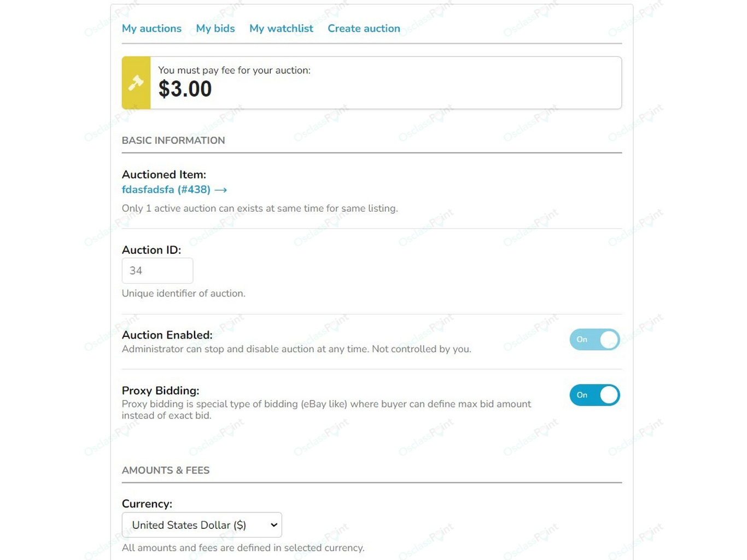Open the My auctions tab
This screenshot has height=560, width=747.
pyautogui.click(x=151, y=28)
